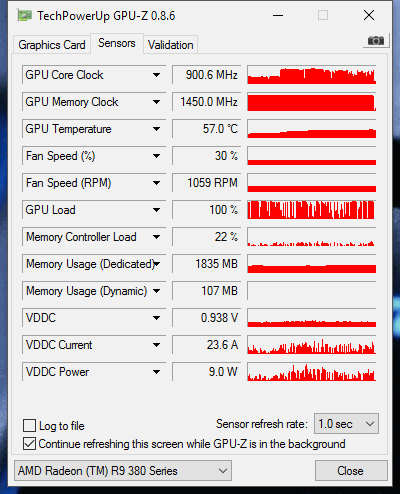Enable the Log to file checkbox
Screen dimensions: 400x494
click(29, 426)
